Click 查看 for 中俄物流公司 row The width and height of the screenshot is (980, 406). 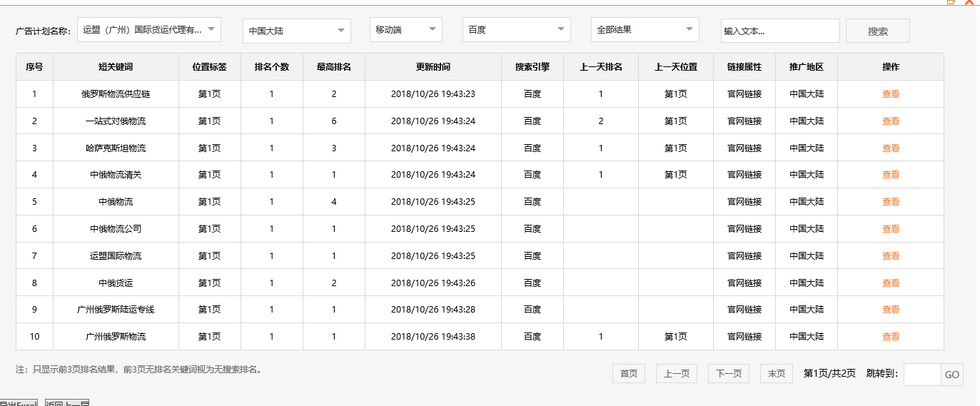pyautogui.click(x=891, y=229)
